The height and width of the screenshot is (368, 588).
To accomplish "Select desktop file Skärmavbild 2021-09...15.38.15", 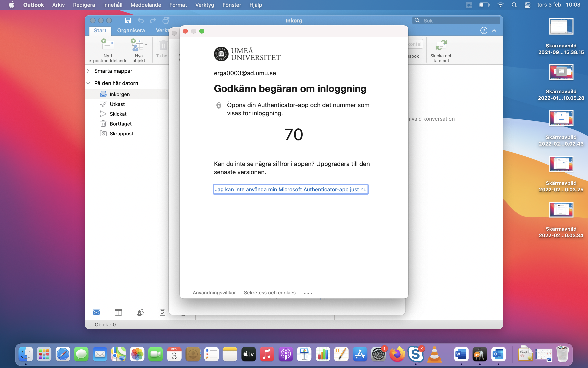I will pyautogui.click(x=561, y=37).
